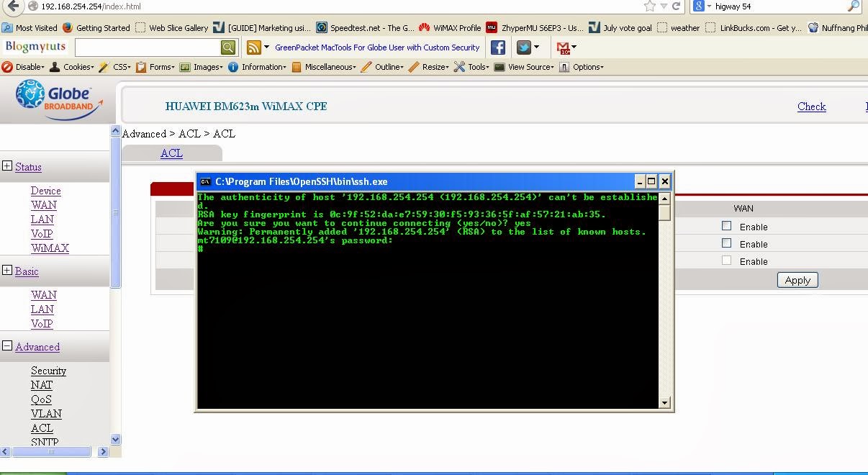The image size is (868, 475).
Task: Click the ssh.exe console window icon
Action: (x=205, y=181)
